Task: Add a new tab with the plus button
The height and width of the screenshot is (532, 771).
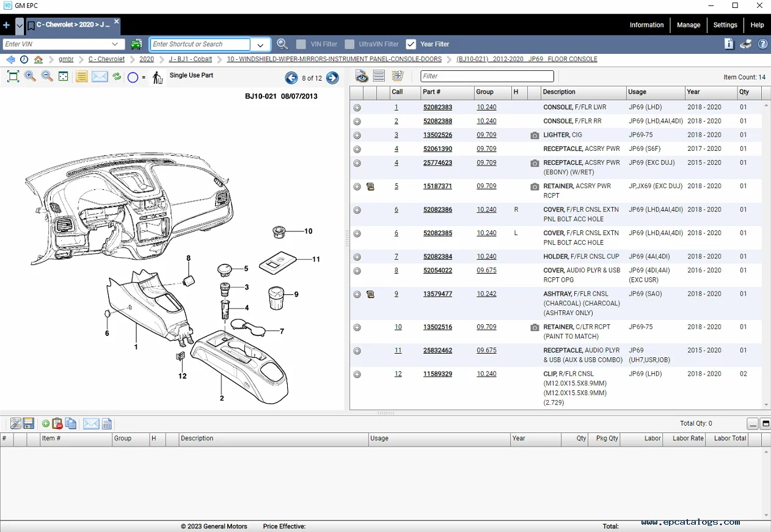Action: coord(7,25)
